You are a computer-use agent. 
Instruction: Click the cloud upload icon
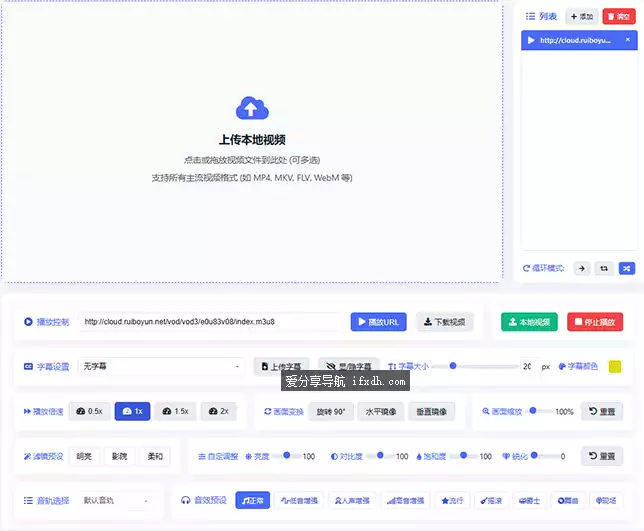[252, 108]
